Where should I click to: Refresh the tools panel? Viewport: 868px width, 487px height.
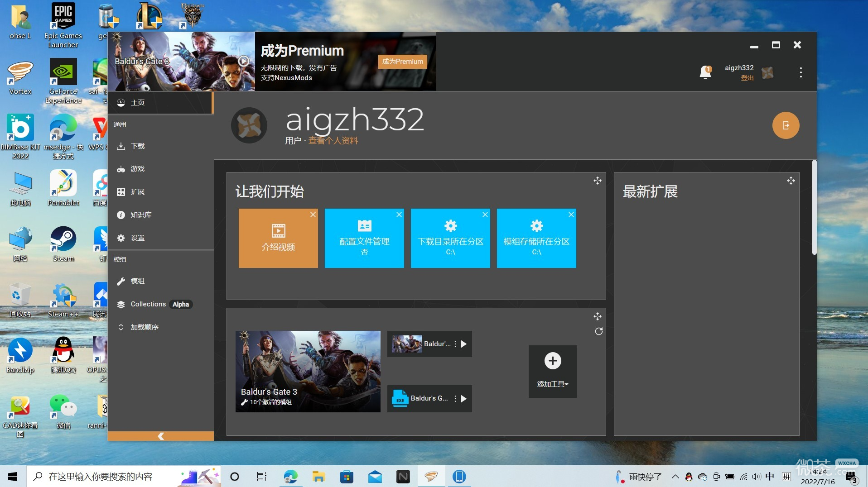[598, 331]
